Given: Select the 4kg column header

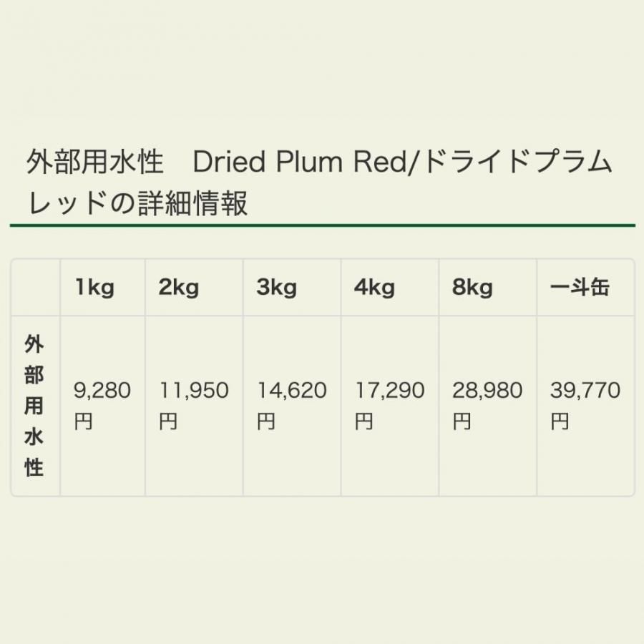Looking at the screenshot, I should [390, 287].
